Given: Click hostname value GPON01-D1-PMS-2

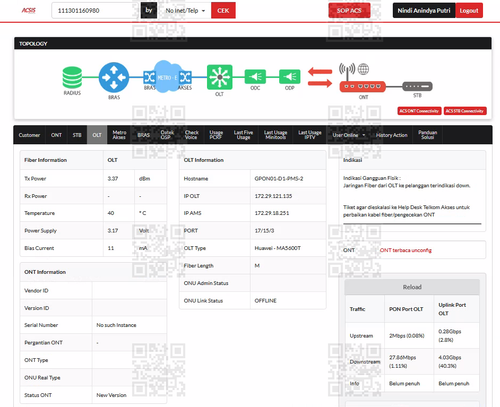Looking at the screenshot, I should click(x=279, y=179).
